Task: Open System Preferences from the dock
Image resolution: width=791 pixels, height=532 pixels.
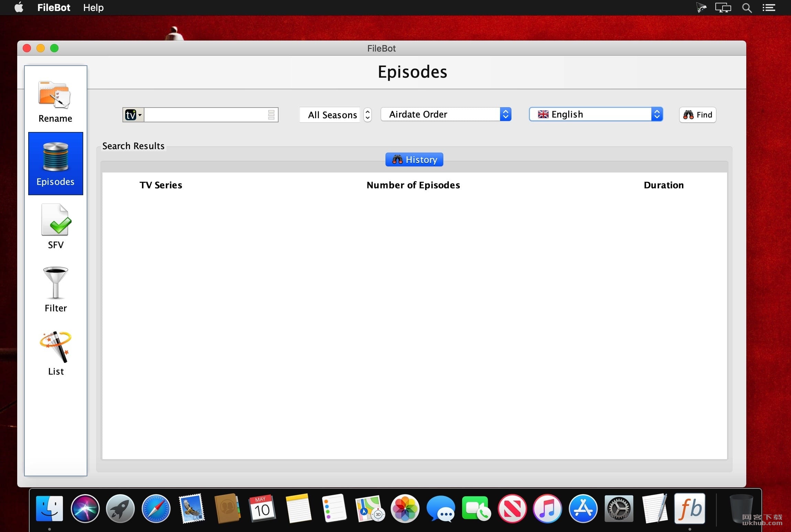Action: click(x=619, y=508)
